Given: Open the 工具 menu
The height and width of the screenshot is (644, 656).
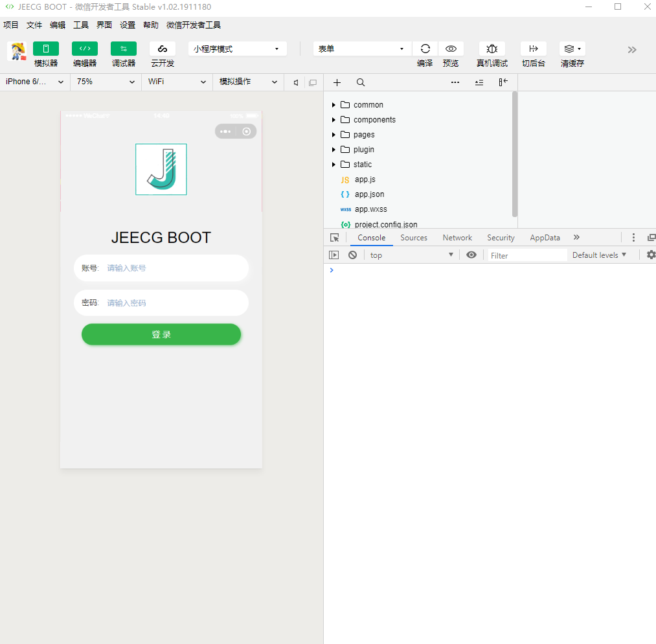Looking at the screenshot, I should (x=80, y=25).
